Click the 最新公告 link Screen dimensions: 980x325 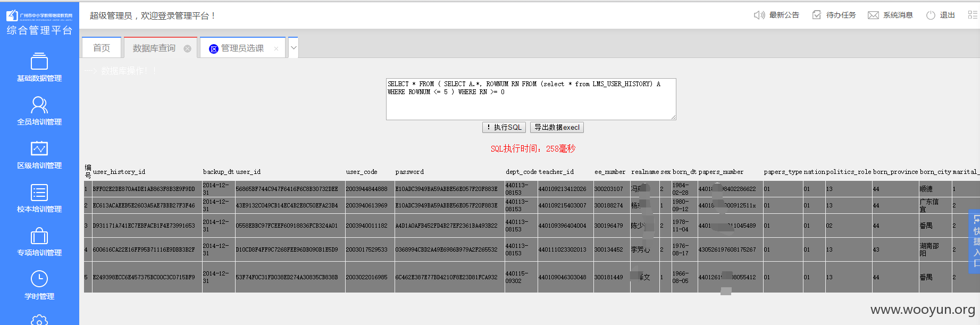click(784, 15)
